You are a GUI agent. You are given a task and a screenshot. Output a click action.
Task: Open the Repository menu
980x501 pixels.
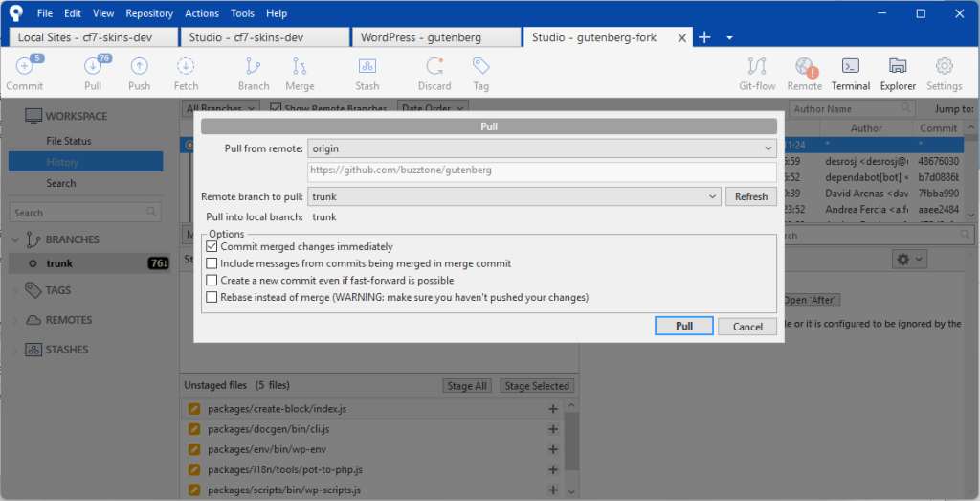point(149,13)
